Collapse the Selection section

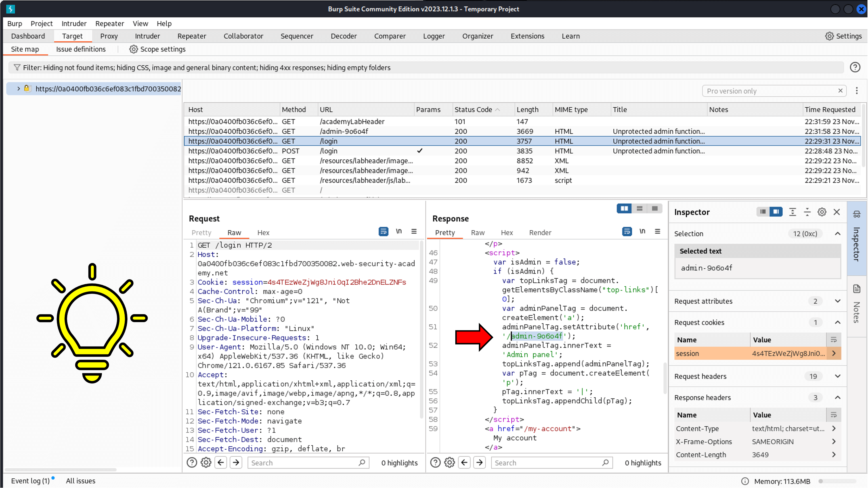pos(838,234)
